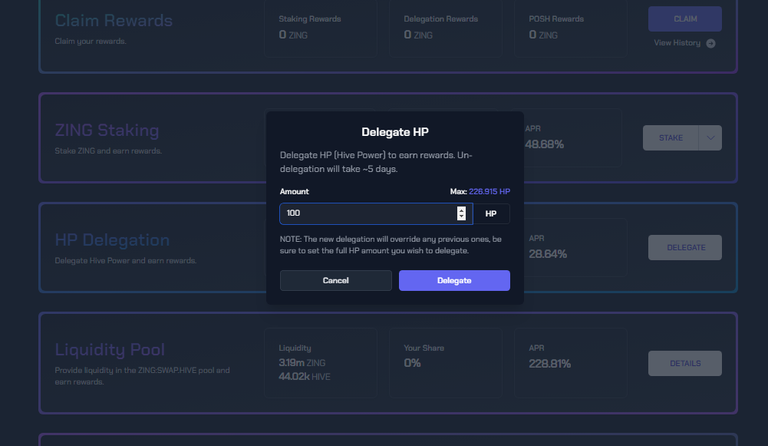Viewport: 768px width, 446px height.
Task: Open Liquidity Pool DETAILS button
Action: click(685, 363)
